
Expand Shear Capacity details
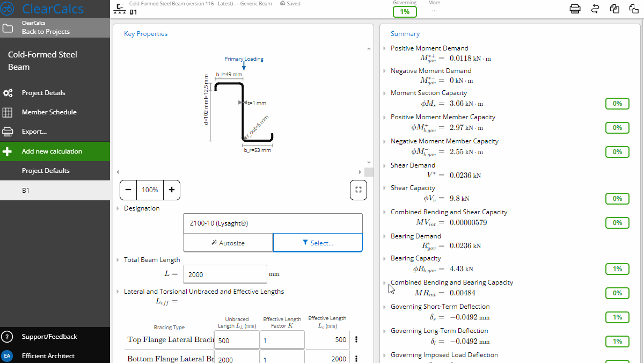coord(385,188)
